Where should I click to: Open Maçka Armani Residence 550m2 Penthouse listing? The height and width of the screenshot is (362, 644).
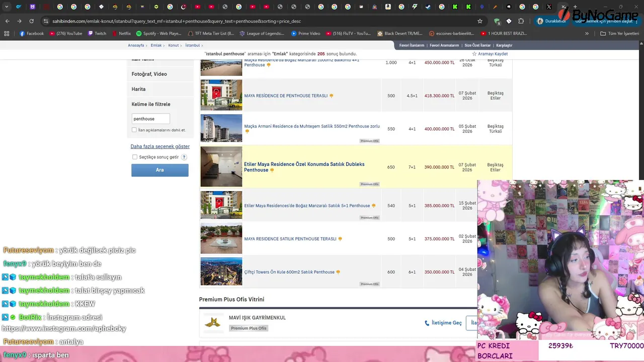click(x=312, y=126)
